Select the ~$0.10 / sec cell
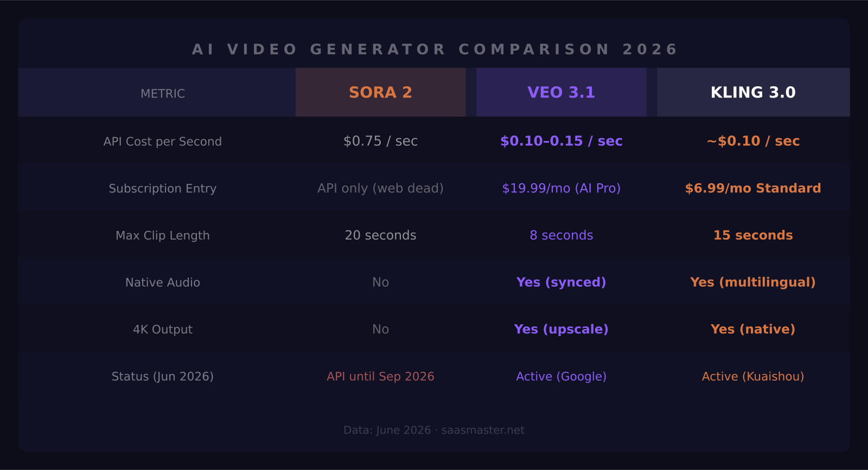 coord(753,141)
